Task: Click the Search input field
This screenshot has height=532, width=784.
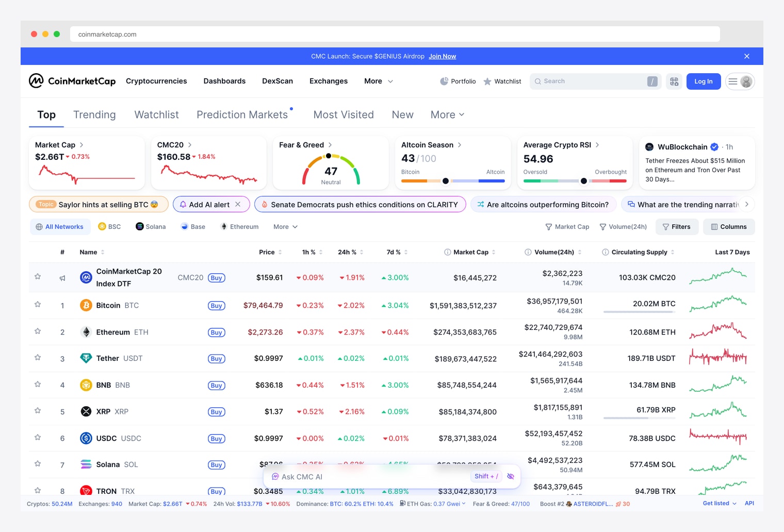Action: [595, 81]
